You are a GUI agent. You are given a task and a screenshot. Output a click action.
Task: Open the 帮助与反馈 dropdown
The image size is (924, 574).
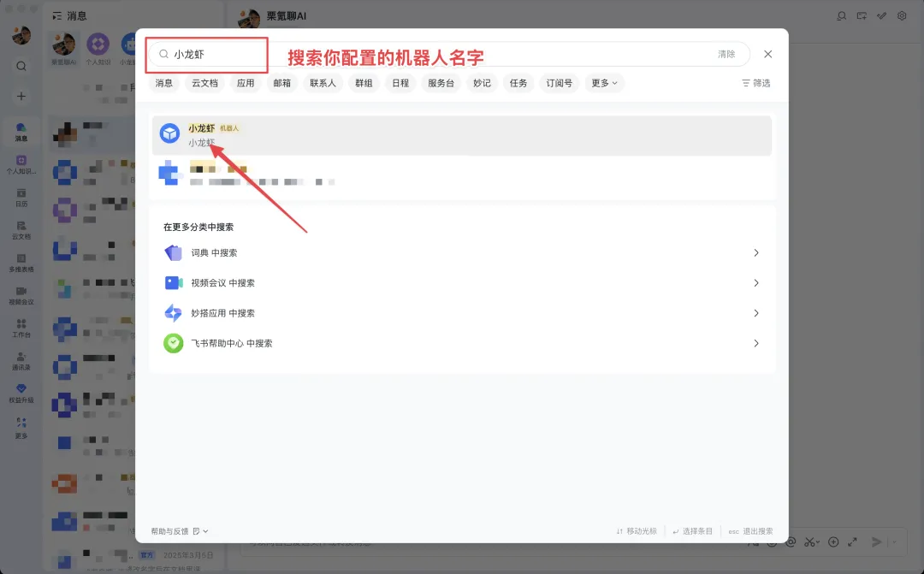[x=180, y=531]
